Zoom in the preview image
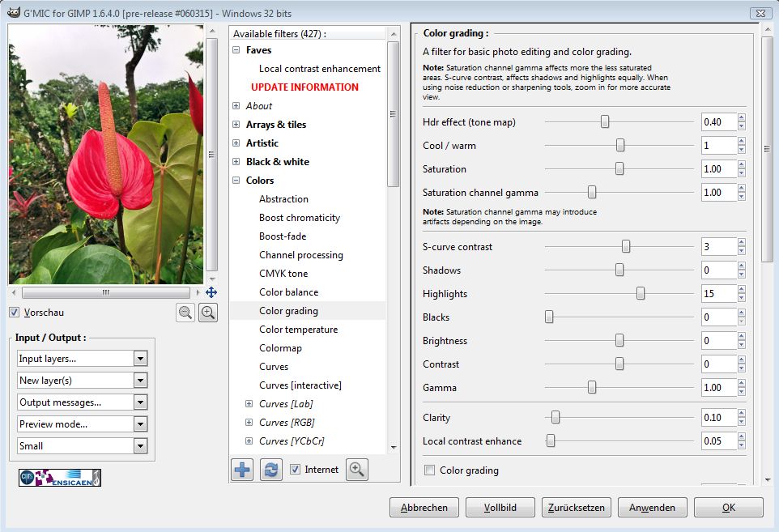Viewport: 779px width, 532px height. click(208, 313)
